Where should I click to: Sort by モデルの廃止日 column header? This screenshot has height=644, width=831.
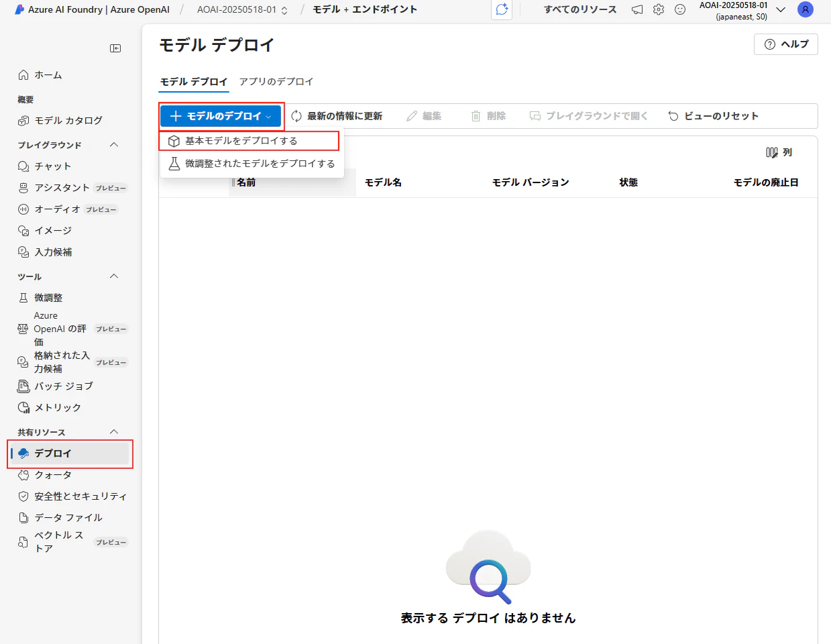click(766, 182)
